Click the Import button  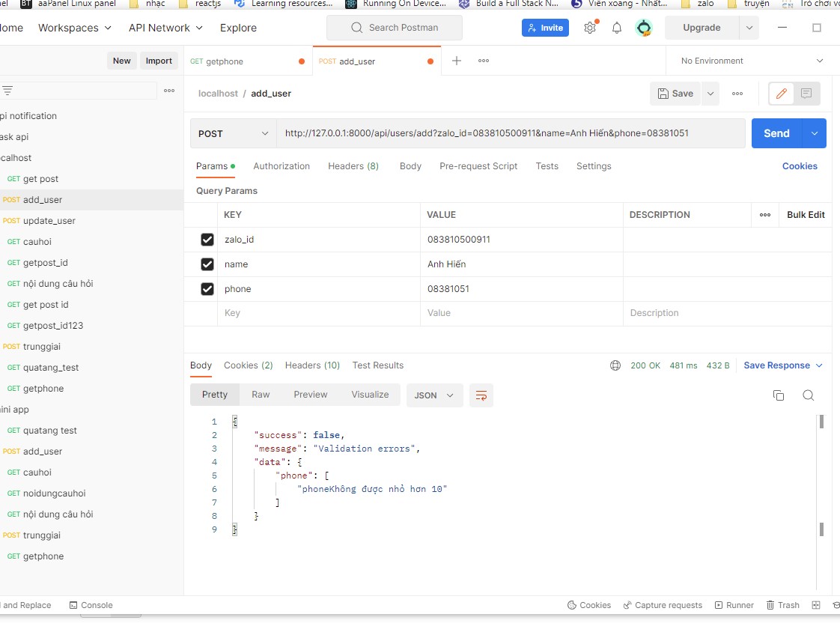pyautogui.click(x=159, y=61)
